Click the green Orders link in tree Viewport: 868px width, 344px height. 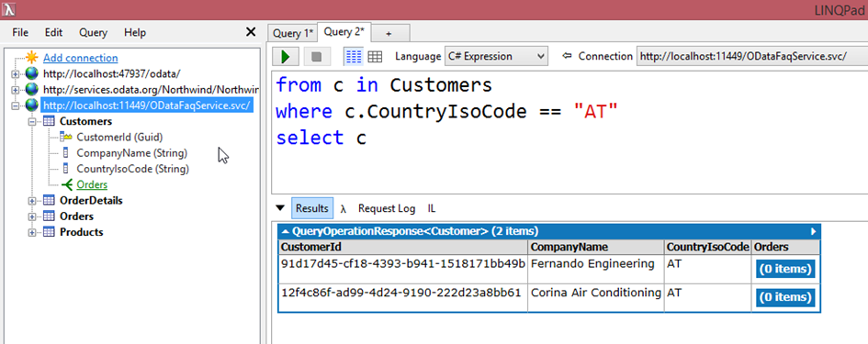(x=92, y=184)
